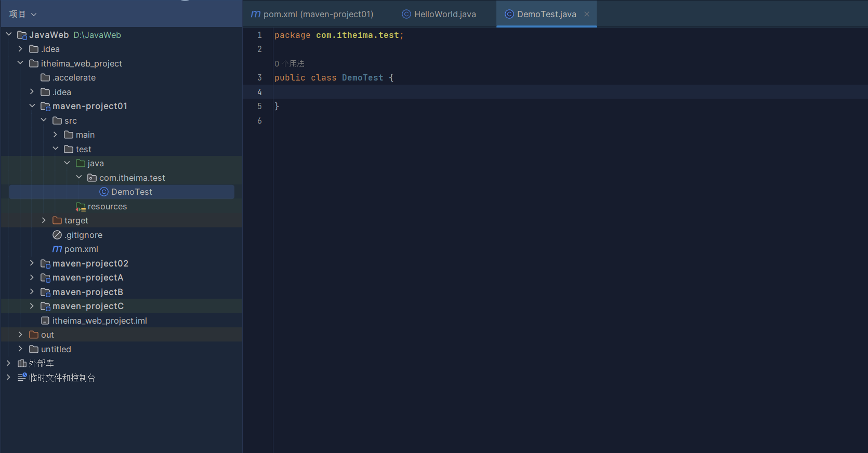The image size is (868, 453).
Task: Click the Maven pom.xml file icon in tree
Action: 57,249
